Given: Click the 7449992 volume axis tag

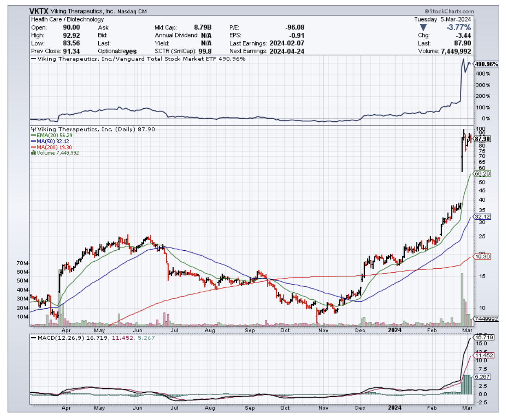Looking at the screenshot, I should [486, 319].
